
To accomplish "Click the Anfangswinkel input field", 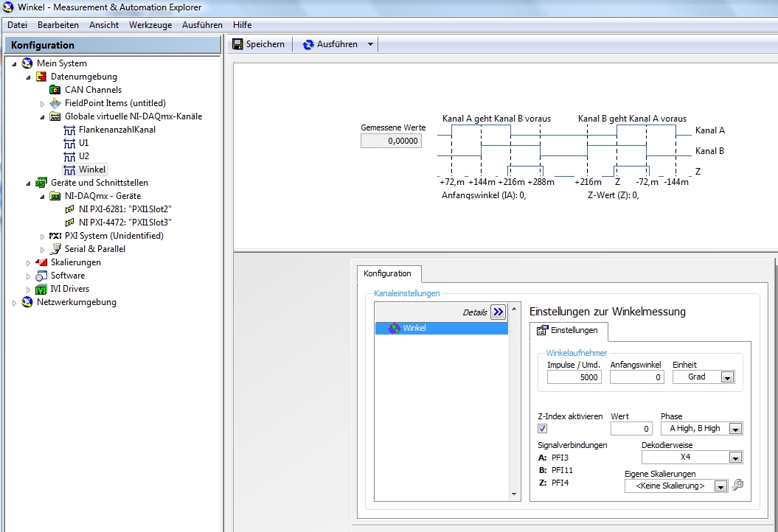I will coord(637,377).
